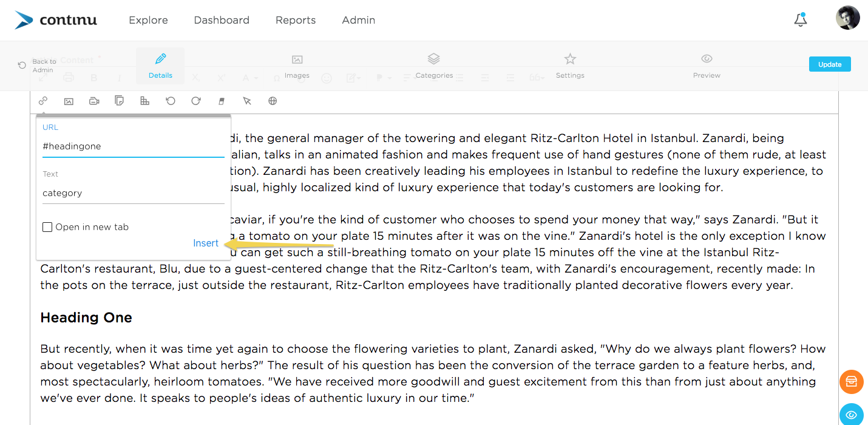868x425 pixels.
Task: Click the insert image toolbar icon
Action: click(x=69, y=101)
